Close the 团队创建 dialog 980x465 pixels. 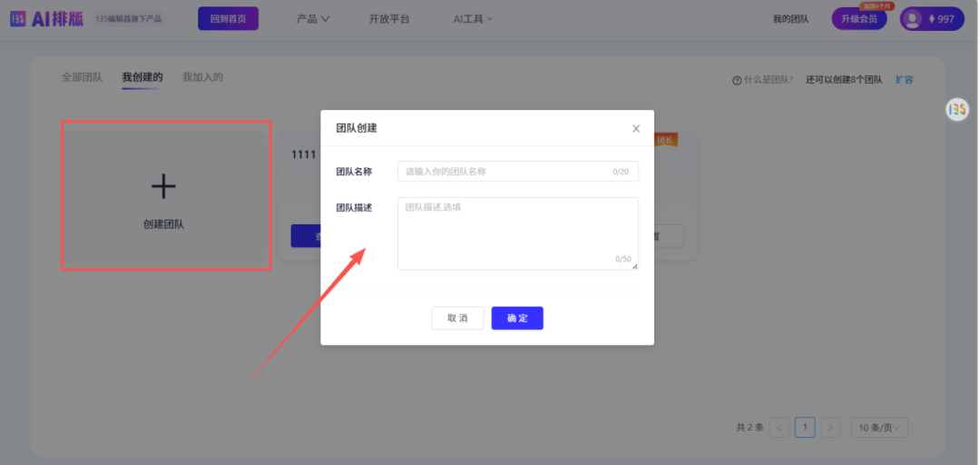[635, 129]
